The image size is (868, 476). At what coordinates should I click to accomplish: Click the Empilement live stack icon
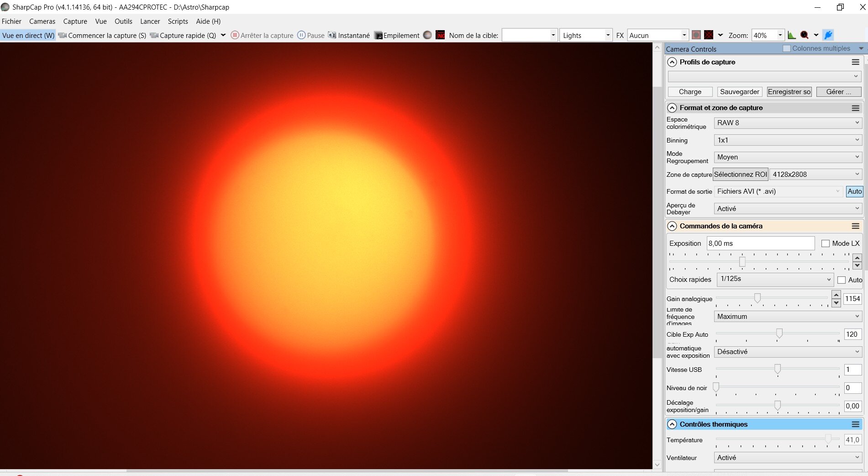(378, 35)
